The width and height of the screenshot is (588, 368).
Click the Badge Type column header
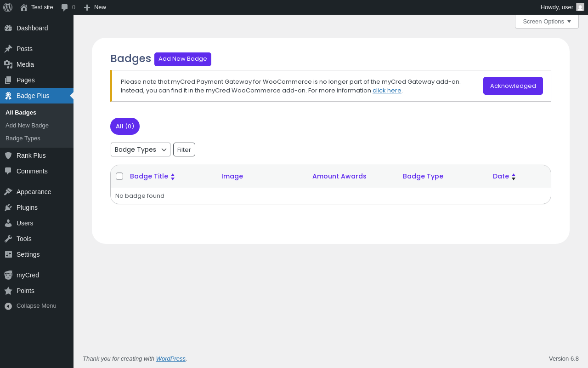[423, 176]
